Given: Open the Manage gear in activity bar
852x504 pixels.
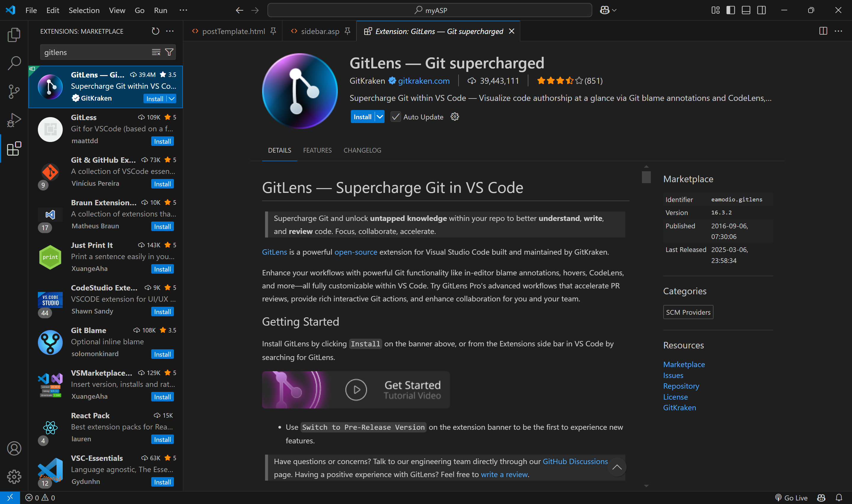Looking at the screenshot, I should [14, 477].
